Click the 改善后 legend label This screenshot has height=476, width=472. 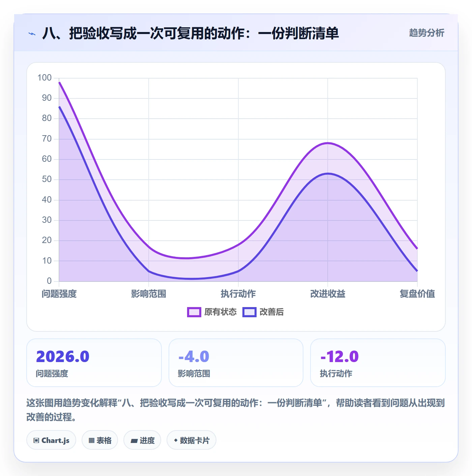pos(271,312)
